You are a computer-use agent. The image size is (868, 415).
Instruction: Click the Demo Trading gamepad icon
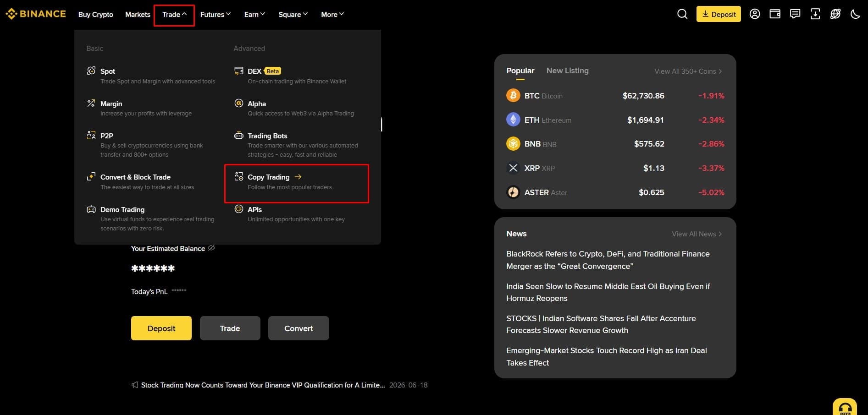coord(91,209)
